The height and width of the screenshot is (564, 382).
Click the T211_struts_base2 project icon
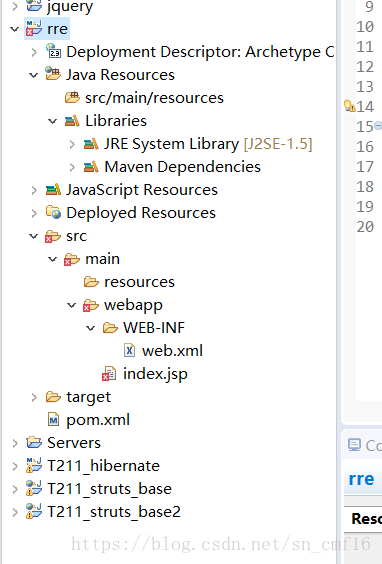tap(34, 511)
